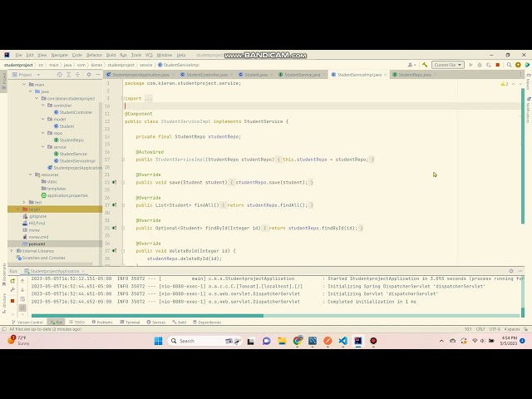Click Expand All in the Project panel

pyautogui.click(x=68, y=75)
